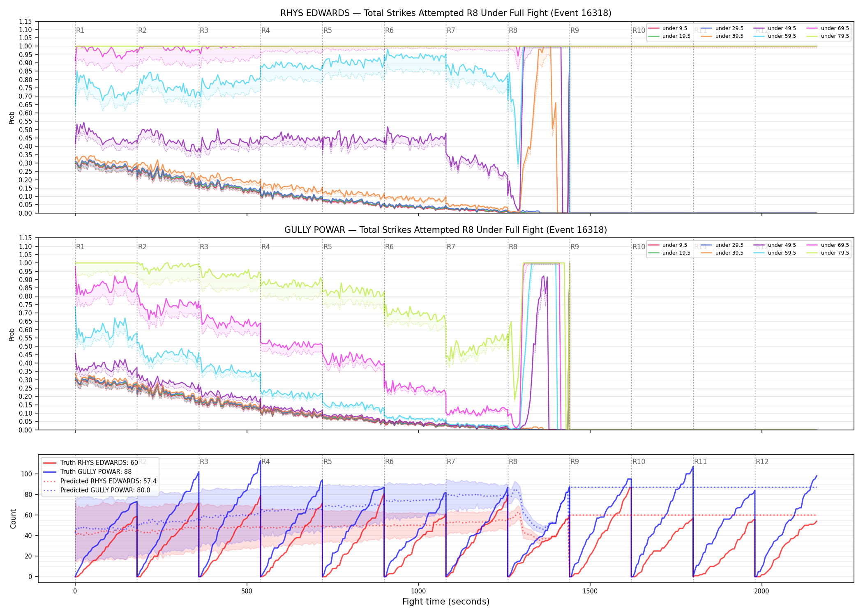Click the R8 round marker in Rhys Edwards chart
Viewport: 863px width, 616px height.
tap(513, 30)
